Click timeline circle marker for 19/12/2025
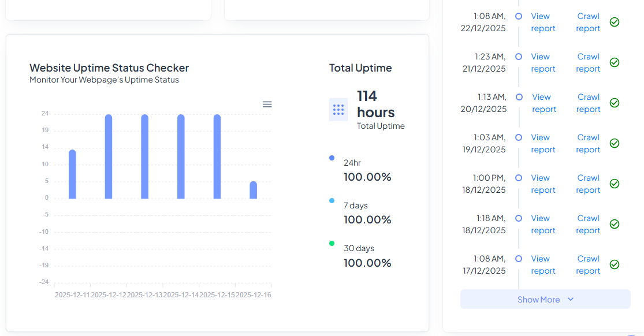644x336 pixels. pos(519,137)
